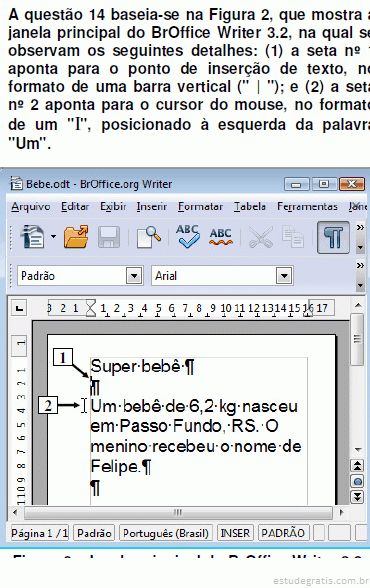Open the Page Preview icon
Viewport: 370px width, 588px height.
pos(148,237)
